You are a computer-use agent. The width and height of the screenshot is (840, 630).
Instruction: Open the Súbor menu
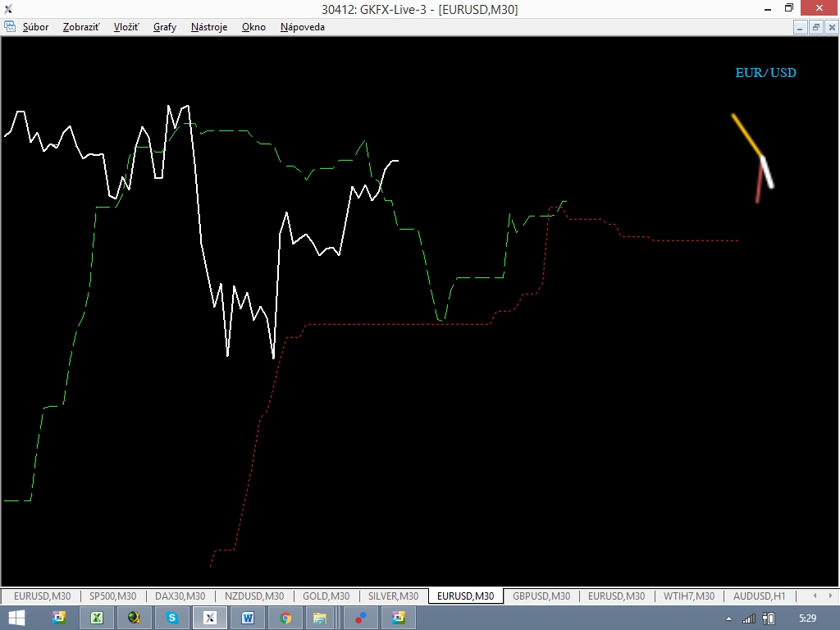35,27
